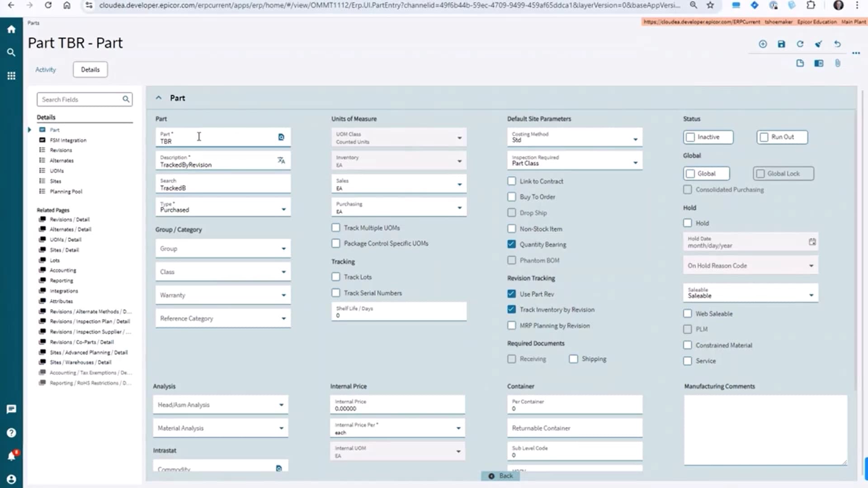This screenshot has width=868, height=488.
Task: Open the notifications bell icon
Action: click(11, 456)
